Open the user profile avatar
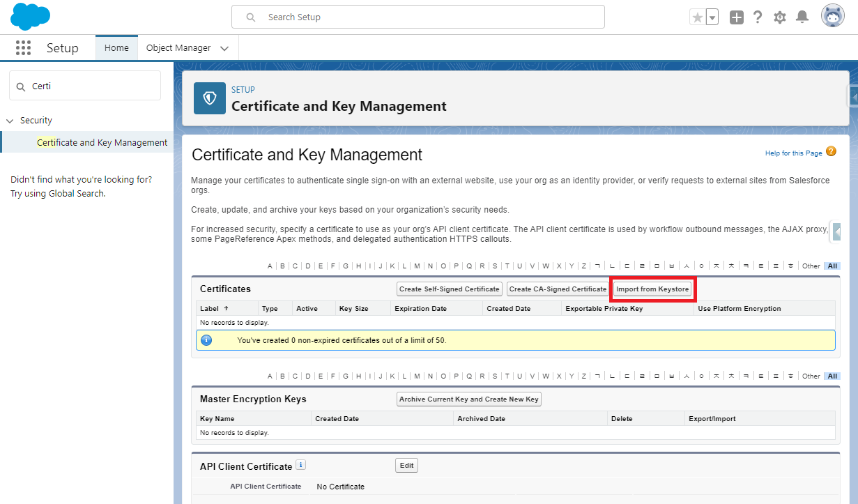858x504 pixels. point(832,15)
